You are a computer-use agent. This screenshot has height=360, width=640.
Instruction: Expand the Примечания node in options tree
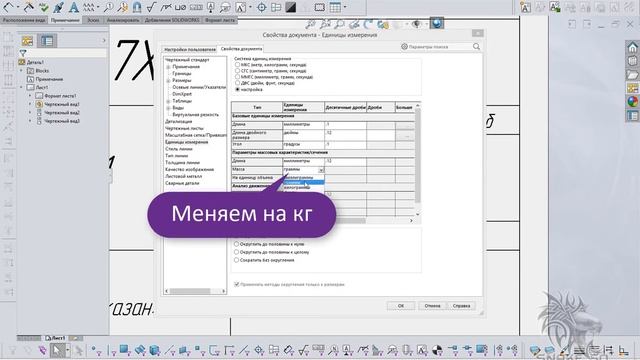(x=168, y=67)
